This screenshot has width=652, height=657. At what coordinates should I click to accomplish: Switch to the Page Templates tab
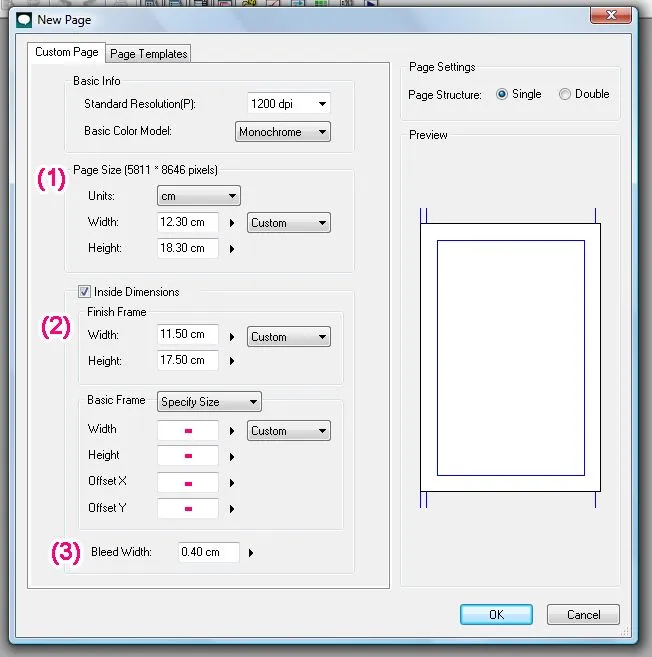149,54
